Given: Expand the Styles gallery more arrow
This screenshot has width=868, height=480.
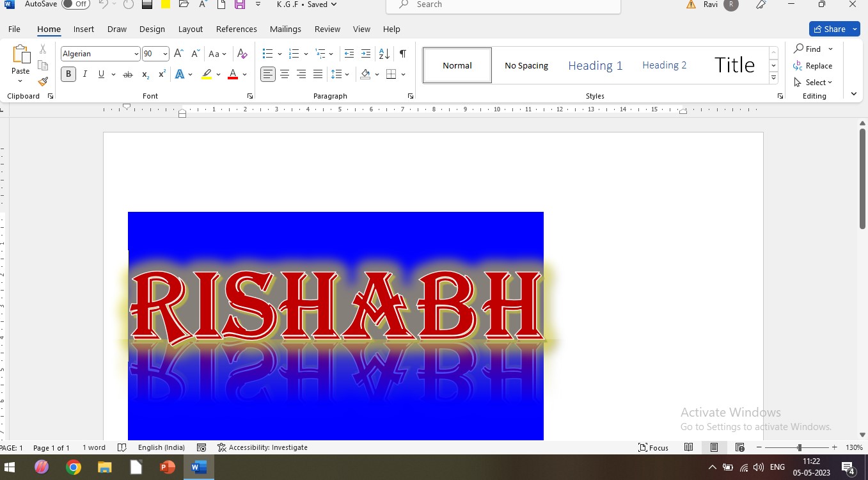Looking at the screenshot, I should [773, 78].
